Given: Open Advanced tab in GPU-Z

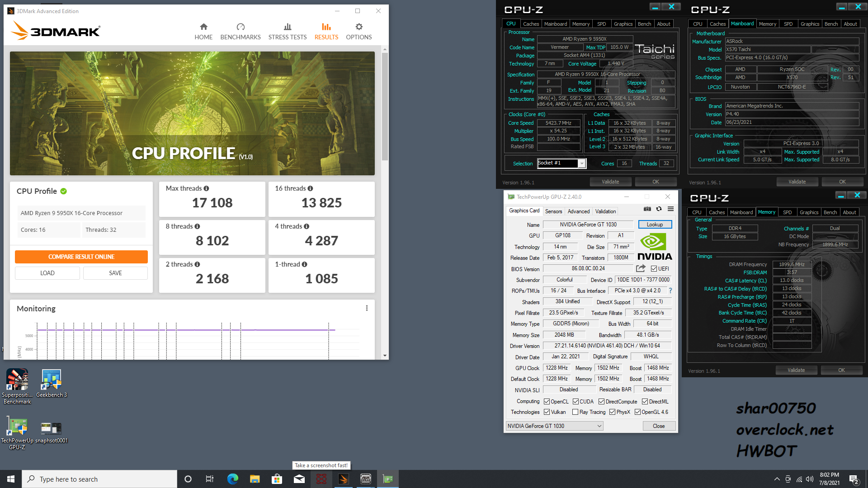Looking at the screenshot, I should [x=579, y=211].
